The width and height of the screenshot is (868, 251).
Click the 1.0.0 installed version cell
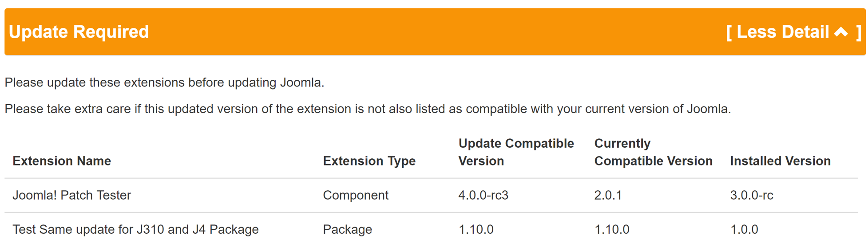[x=744, y=229]
